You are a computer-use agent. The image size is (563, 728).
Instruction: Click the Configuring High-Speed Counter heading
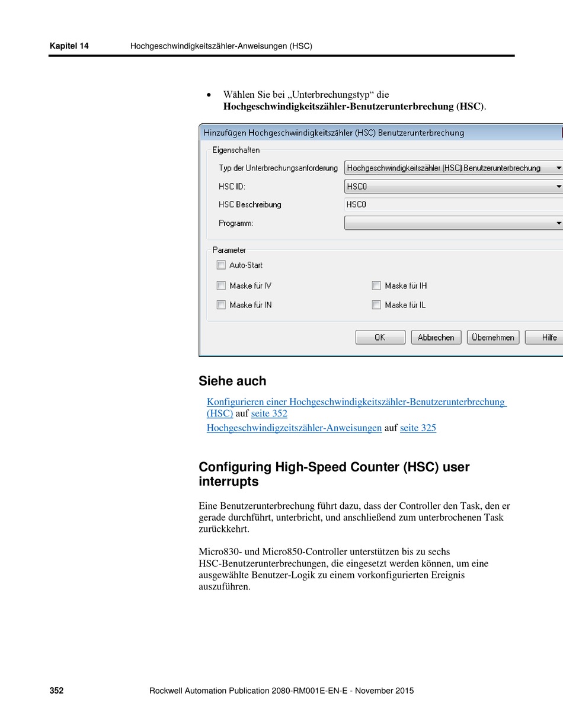click(x=334, y=474)
